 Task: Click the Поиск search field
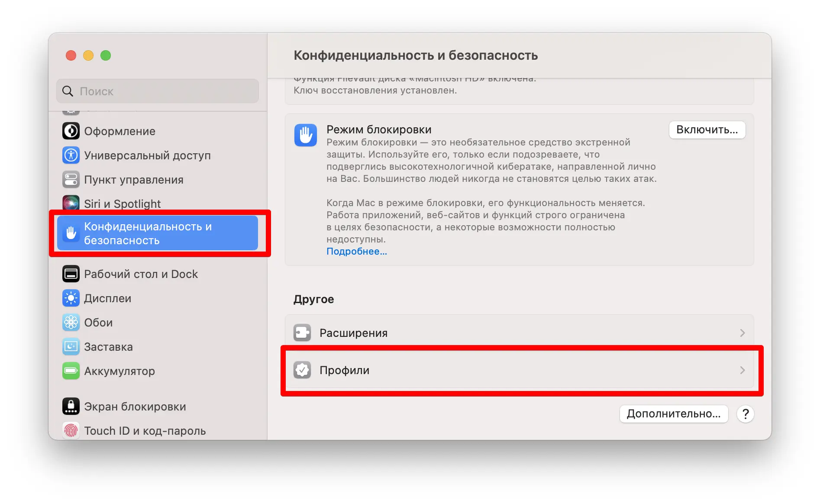(x=158, y=91)
